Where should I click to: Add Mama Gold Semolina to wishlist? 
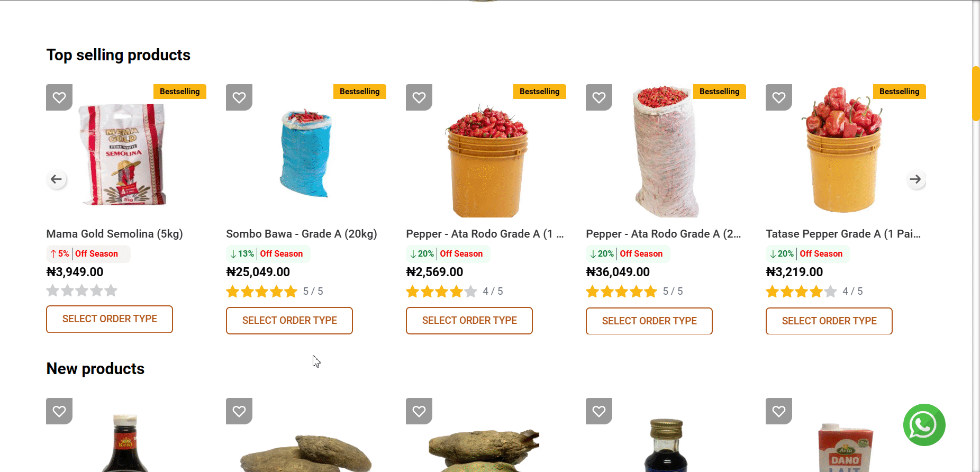tap(59, 97)
